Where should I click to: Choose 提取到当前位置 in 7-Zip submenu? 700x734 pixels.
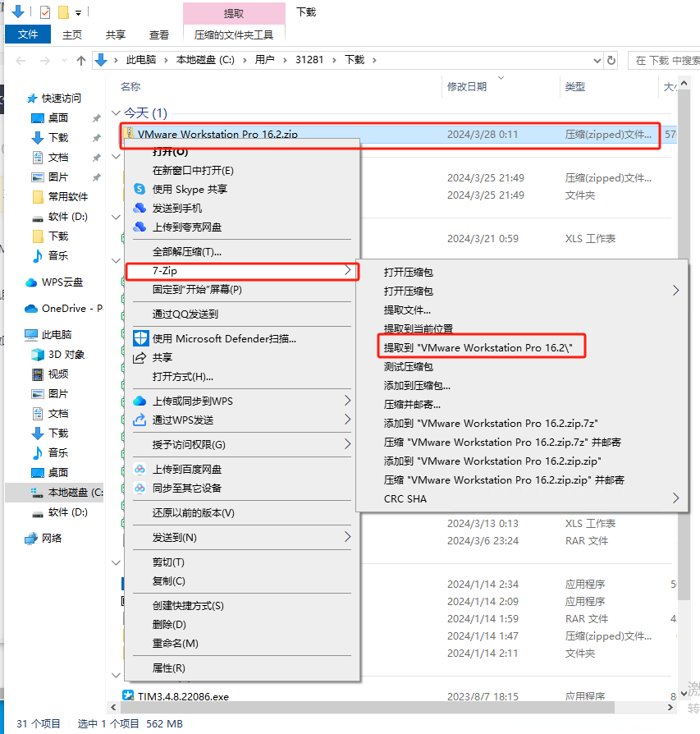click(419, 328)
